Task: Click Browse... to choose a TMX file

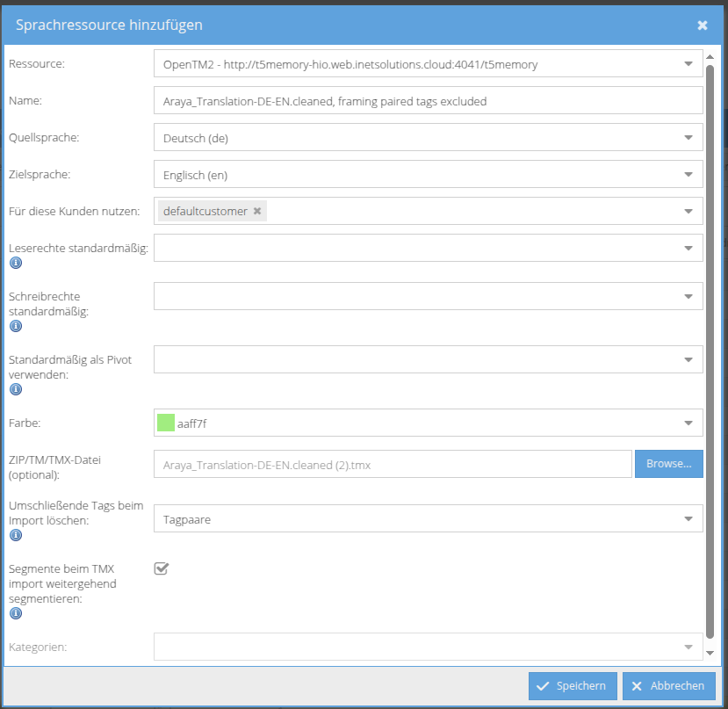Action: 668,464
